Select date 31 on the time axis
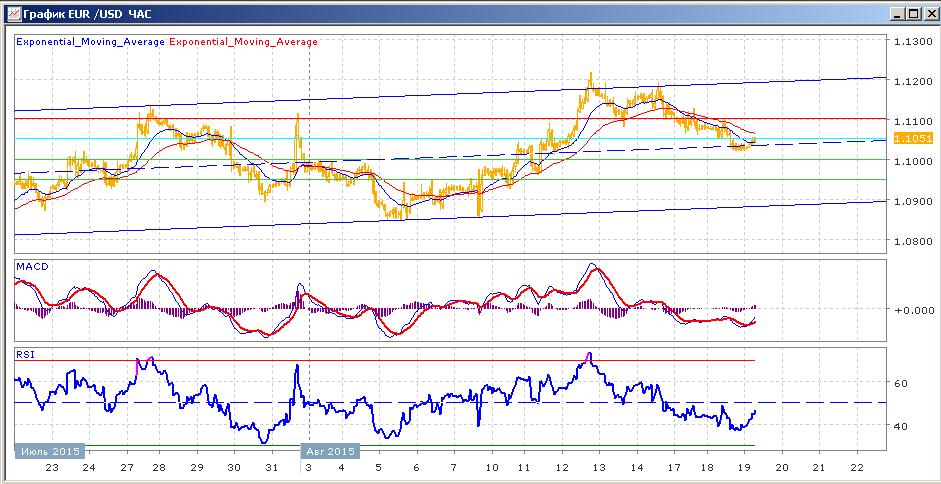 (x=271, y=468)
